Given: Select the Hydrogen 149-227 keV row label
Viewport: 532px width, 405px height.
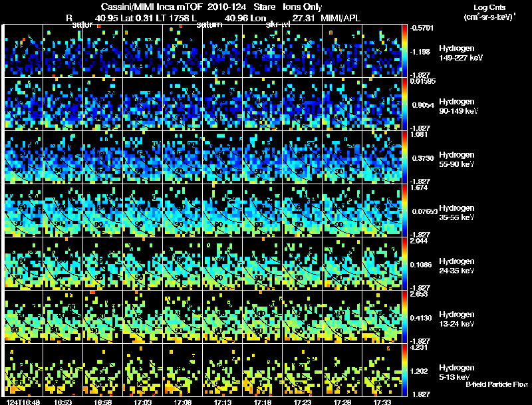Looking at the screenshot, I should [461, 53].
